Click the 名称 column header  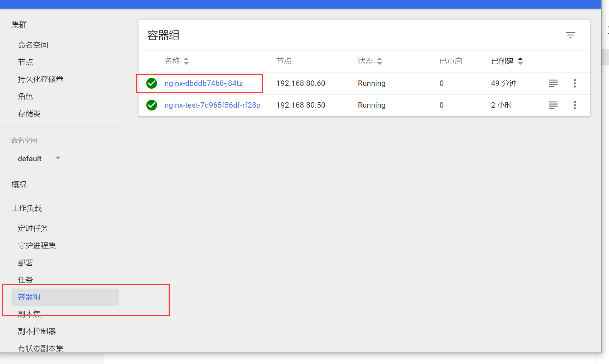click(172, 61)
